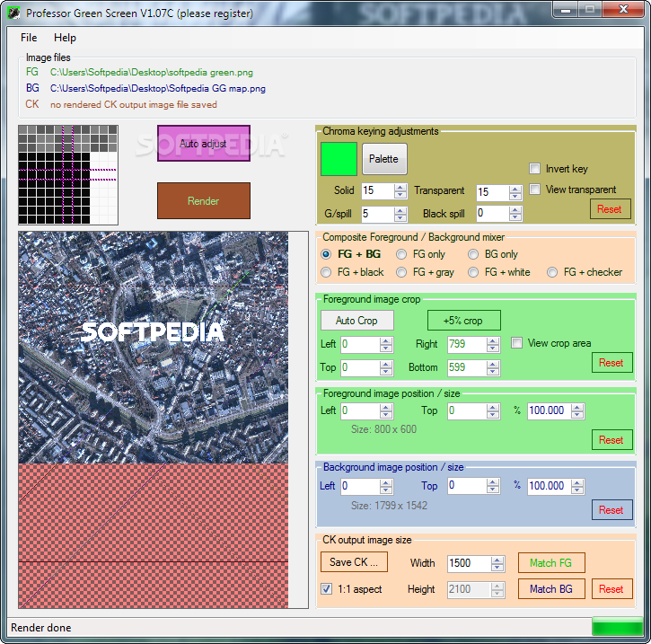Click the Auto Crop button
Image resolution: width=651 pixels, height=644 pixels.
(357, 321)
